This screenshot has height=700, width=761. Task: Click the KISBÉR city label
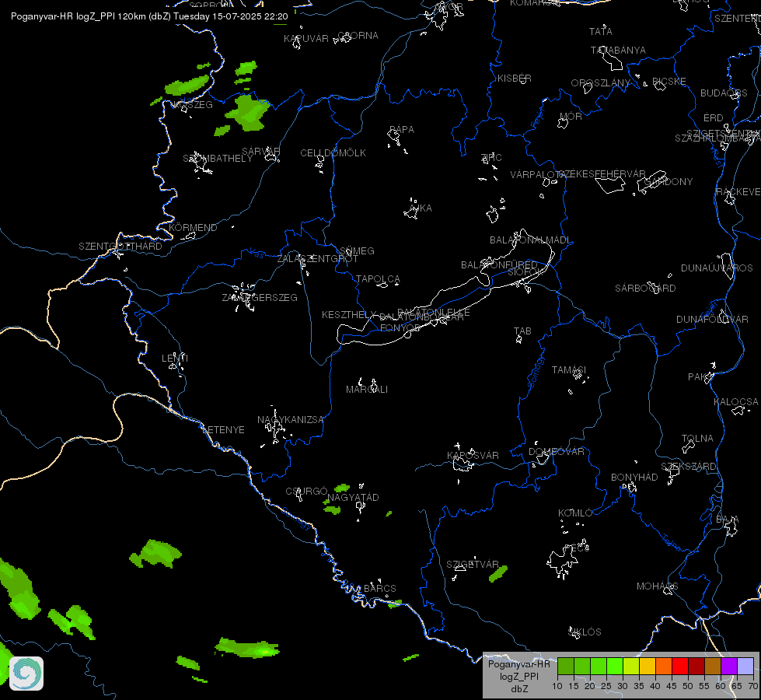point(515,79)
